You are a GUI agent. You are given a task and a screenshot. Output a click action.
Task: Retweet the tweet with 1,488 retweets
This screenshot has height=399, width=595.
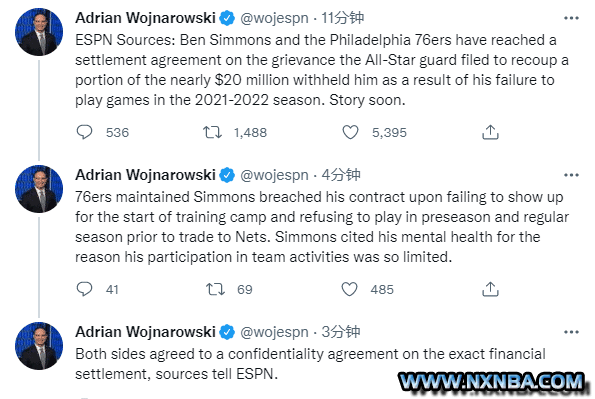pos(212,132)
